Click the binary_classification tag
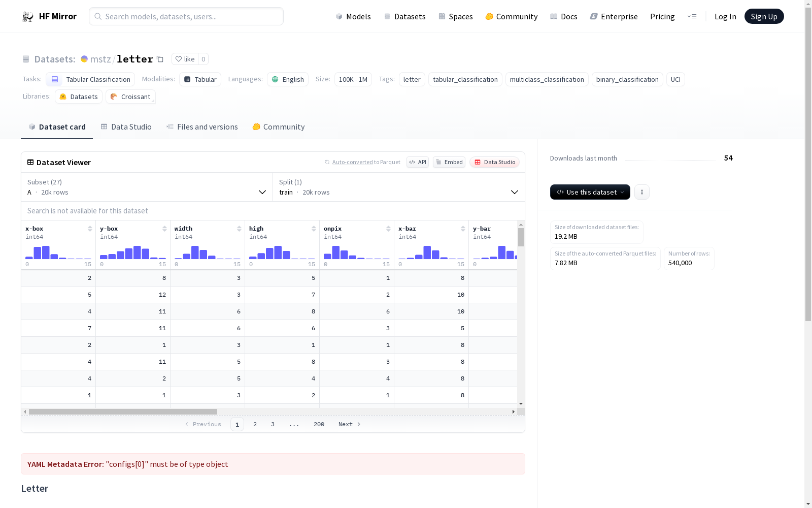The image size is (812, 508). coord(627,79)
